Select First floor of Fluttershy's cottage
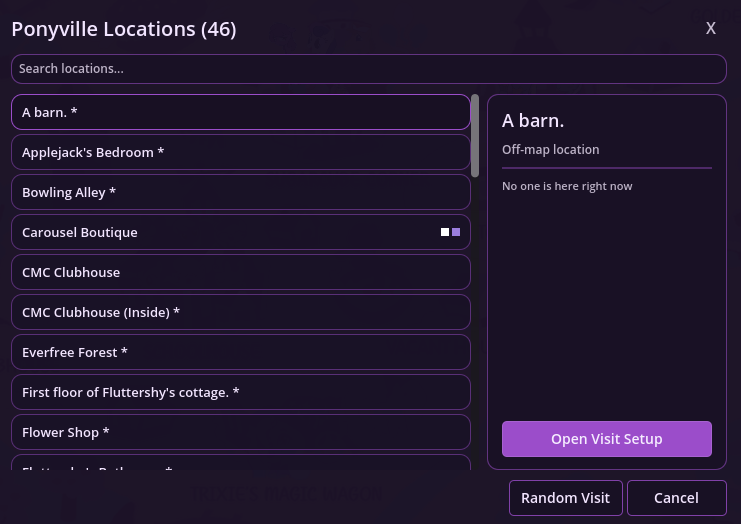 240,392
